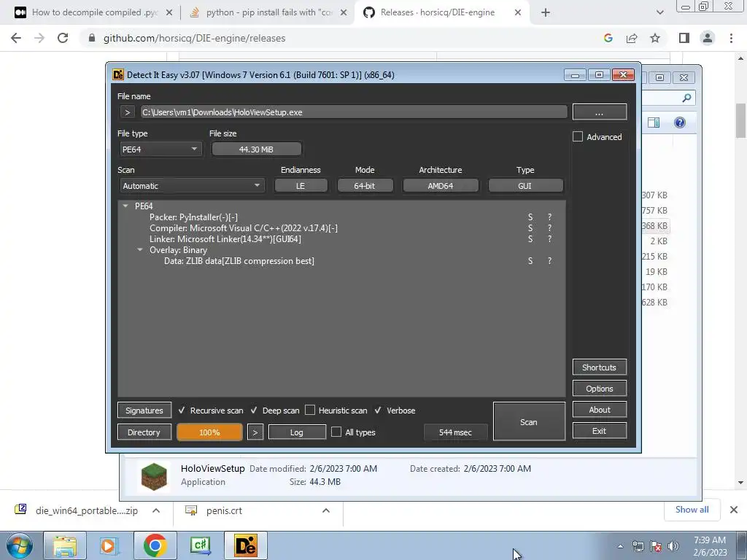Open die_win64_portable zip download menu arrow
This screenshot has width=747, height=560.
tap(156, 510)
